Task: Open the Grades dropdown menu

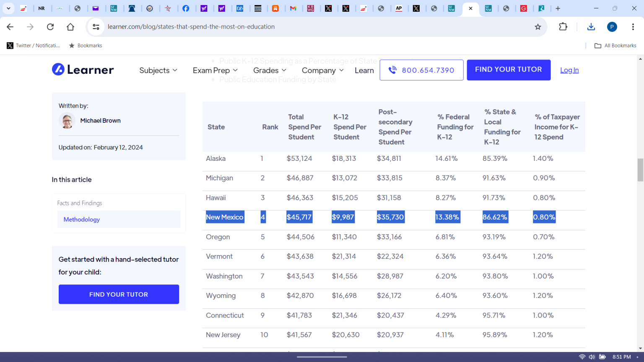Action: click(270, 70)
